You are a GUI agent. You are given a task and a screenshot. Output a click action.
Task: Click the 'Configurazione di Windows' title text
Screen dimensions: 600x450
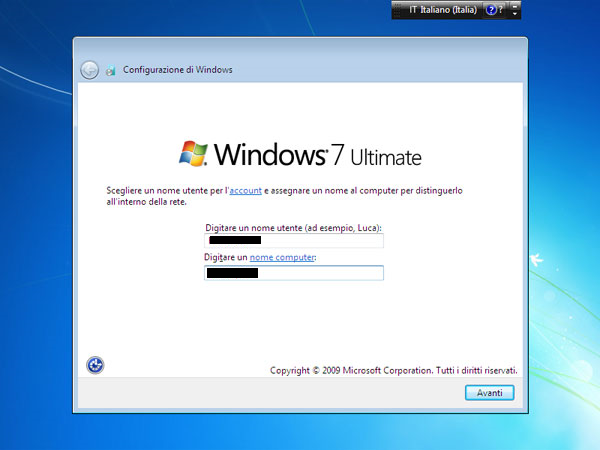[x=178, y=70]
